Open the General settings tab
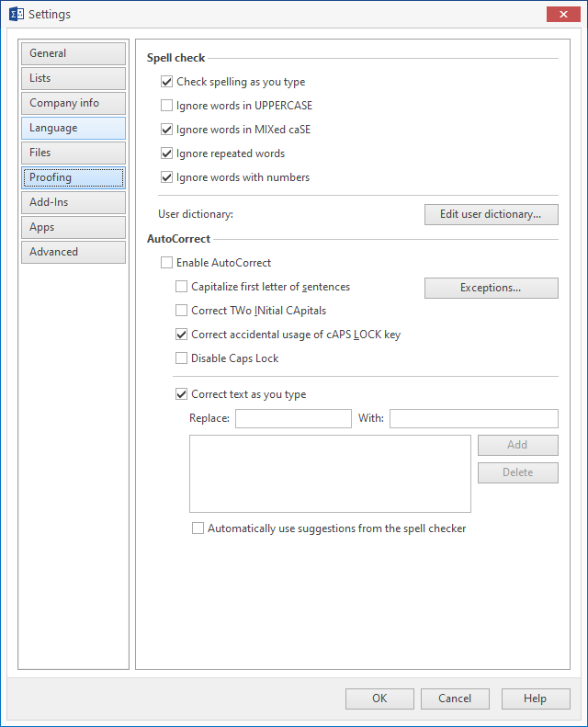The image size is (588, 727). [x=73, y=53]
